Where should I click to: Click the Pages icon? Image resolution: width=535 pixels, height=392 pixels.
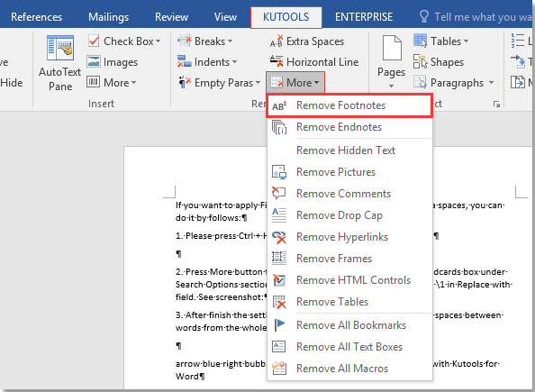tap(392, 48)
